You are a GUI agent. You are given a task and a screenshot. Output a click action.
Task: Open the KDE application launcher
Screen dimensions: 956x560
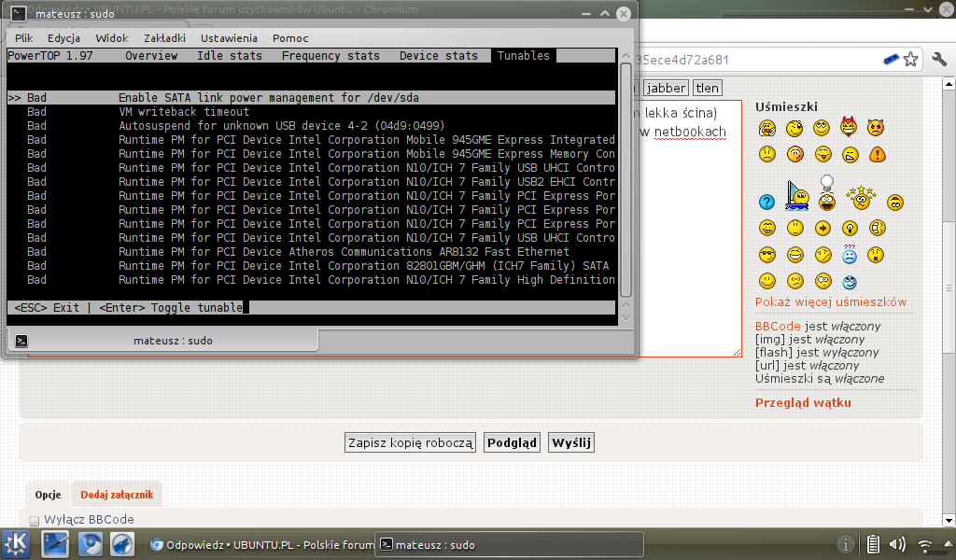click(16, 543)
